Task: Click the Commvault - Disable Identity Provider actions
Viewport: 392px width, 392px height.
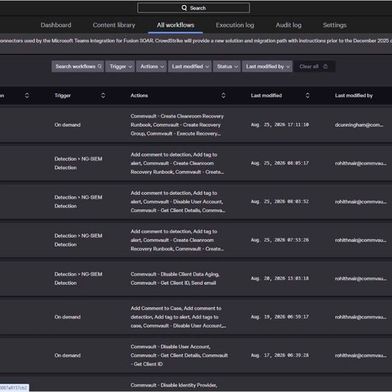Action: click(174, 385)
